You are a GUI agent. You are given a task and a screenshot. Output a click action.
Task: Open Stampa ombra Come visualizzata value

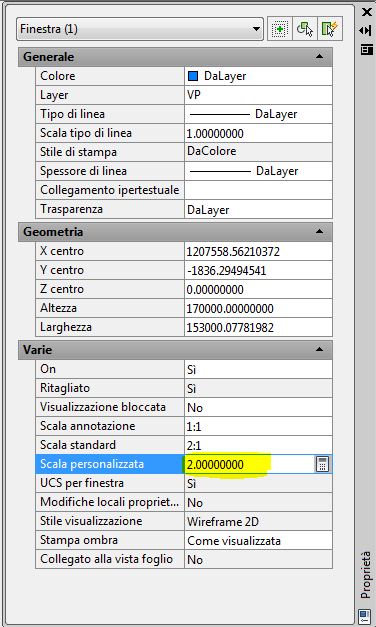(x=258, y=540)
